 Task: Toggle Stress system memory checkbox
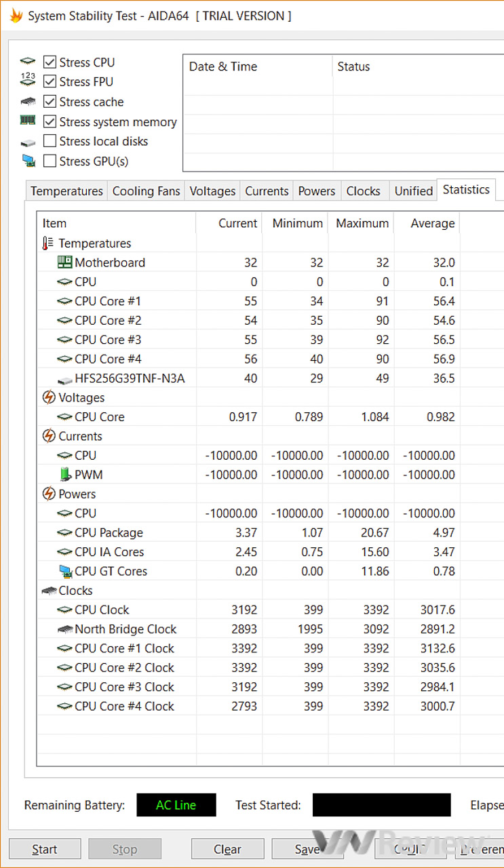click(50, 121)
